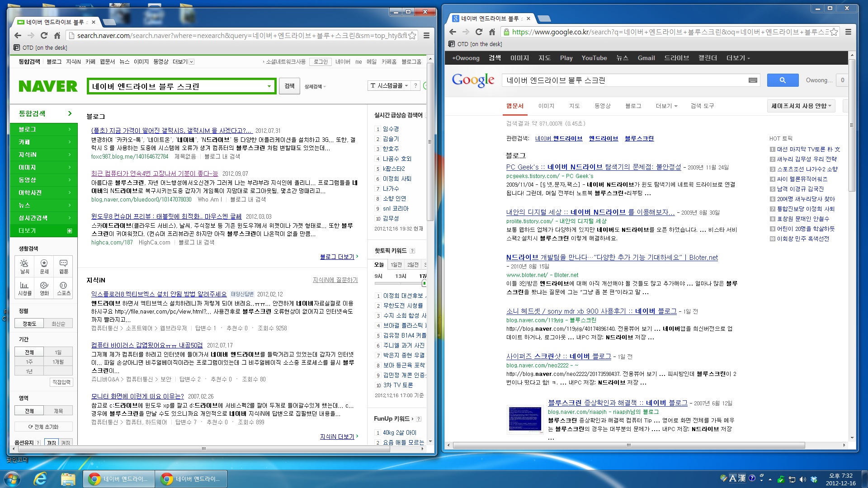This screenshot has width=868, height=488.
Task: Open Windows Start menu
Action: coord(12,479)
